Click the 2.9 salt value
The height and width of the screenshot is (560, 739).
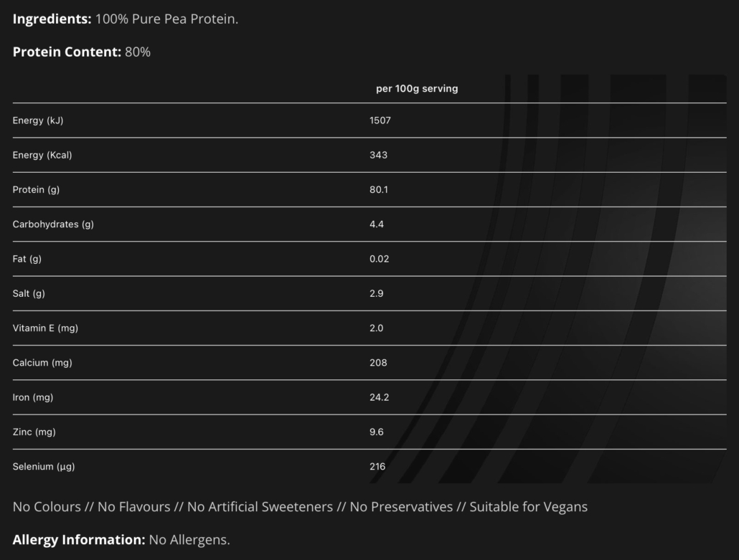[x=377, y=293]
